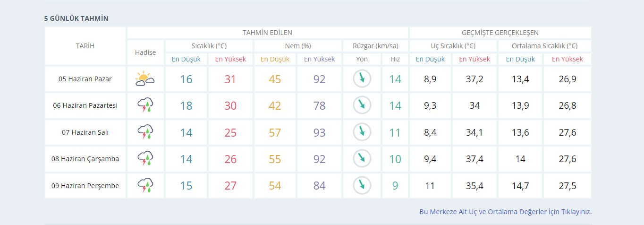Screen dimensions: 644x225
Task: Select the storm icon for 09 Haziran Perşembe
Action: point(145,186)
